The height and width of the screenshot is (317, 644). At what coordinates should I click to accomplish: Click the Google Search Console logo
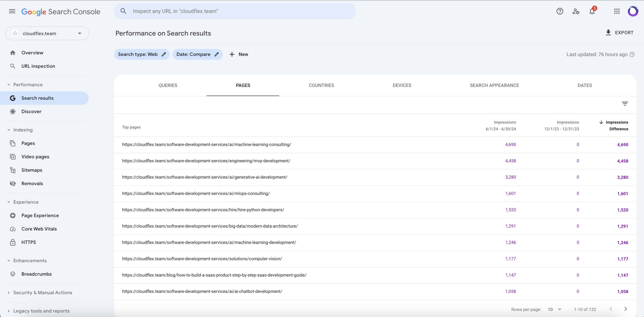[x=61, y=11]
